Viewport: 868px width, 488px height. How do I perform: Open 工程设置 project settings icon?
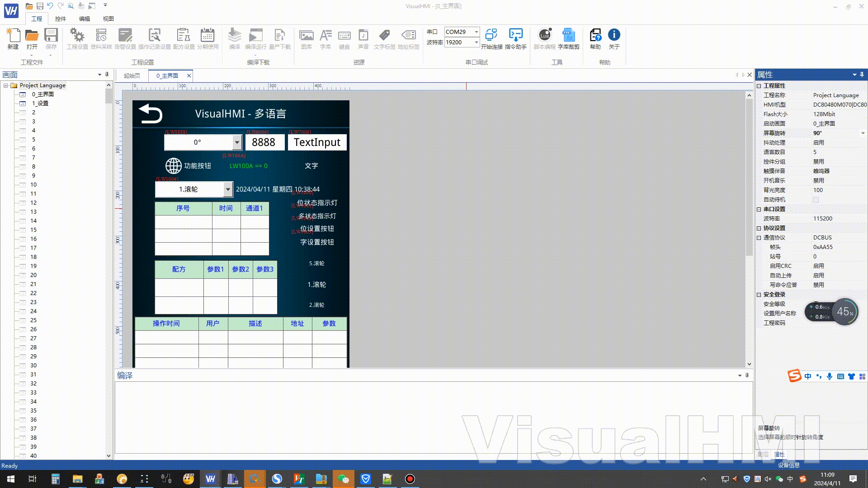point(77,36)
